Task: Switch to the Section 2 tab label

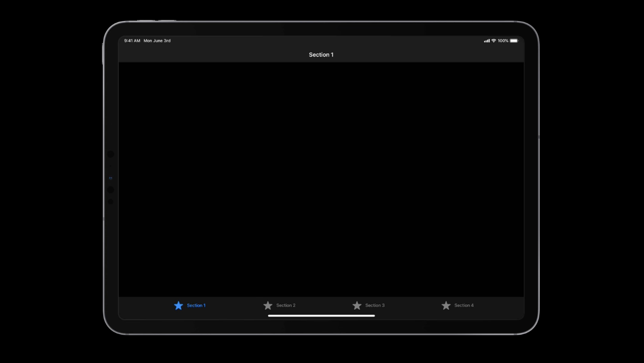Action: tap(286, 305)
